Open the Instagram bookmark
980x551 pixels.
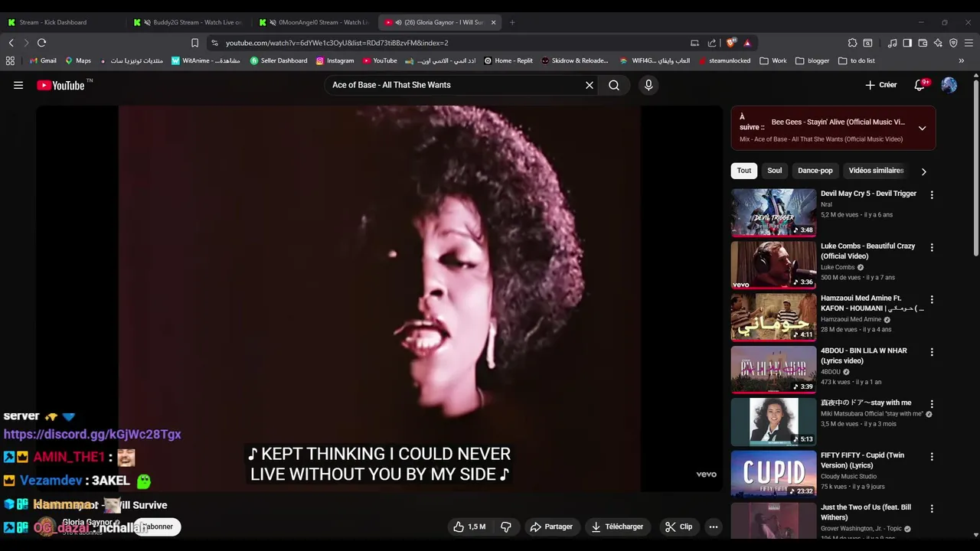(x=335, y=60)
